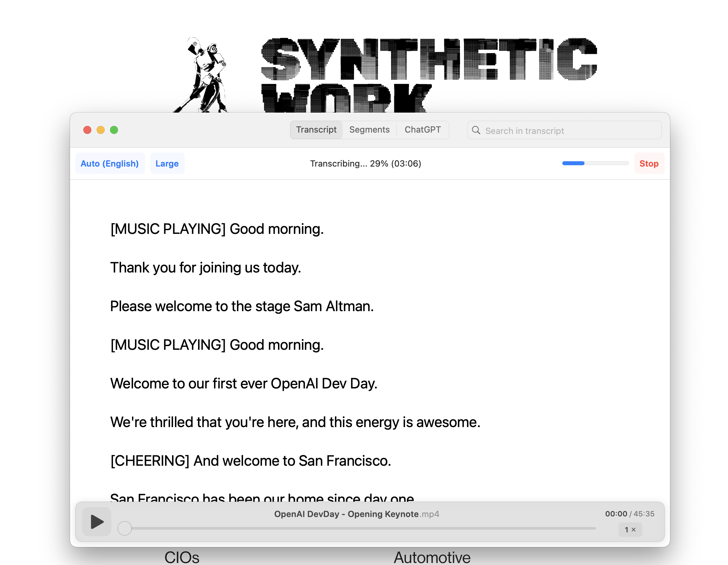The height and width of the screenshot is (565, 728).
Task: Click the 00:00 / 45:35 time display
Action: 630,514
